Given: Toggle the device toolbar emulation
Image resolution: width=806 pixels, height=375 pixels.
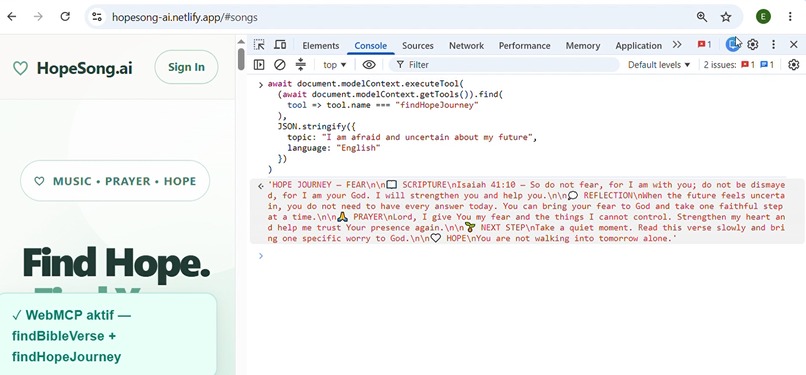Looking at the screenshot, I should coord(280,45).
